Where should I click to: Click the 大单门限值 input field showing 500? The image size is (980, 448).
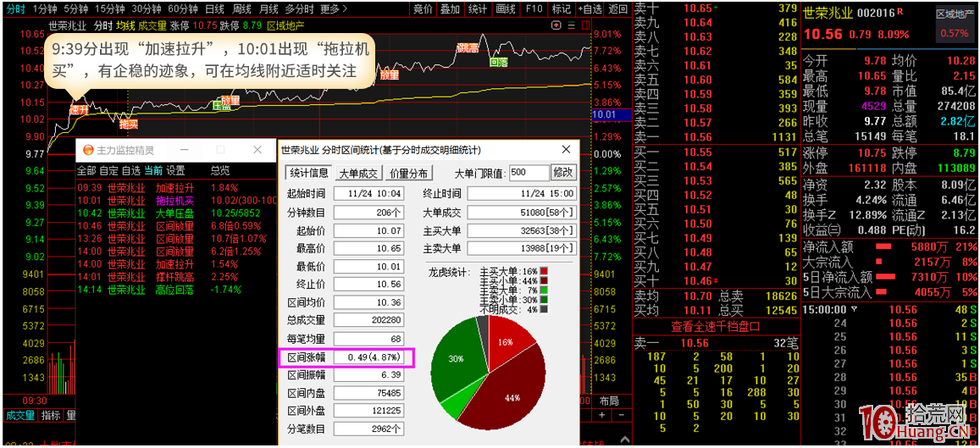click(x=529, y=173)
